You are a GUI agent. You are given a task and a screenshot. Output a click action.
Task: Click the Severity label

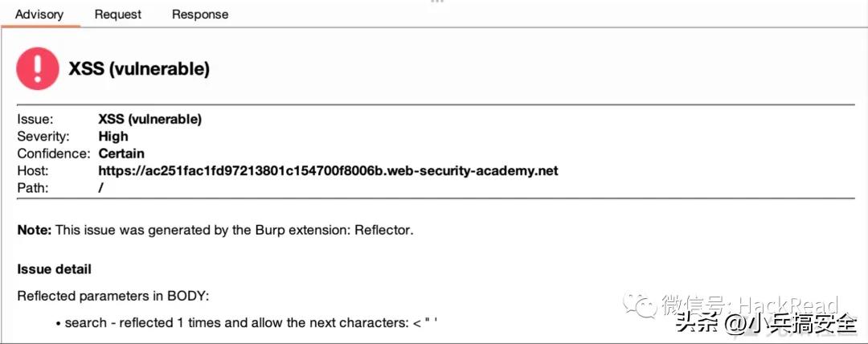[x=43, y=137]
